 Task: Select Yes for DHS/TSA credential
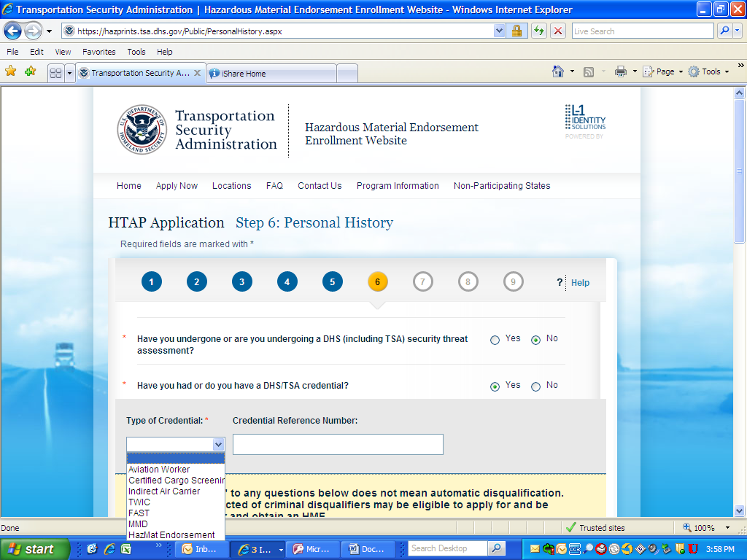(x=495, y=386)
